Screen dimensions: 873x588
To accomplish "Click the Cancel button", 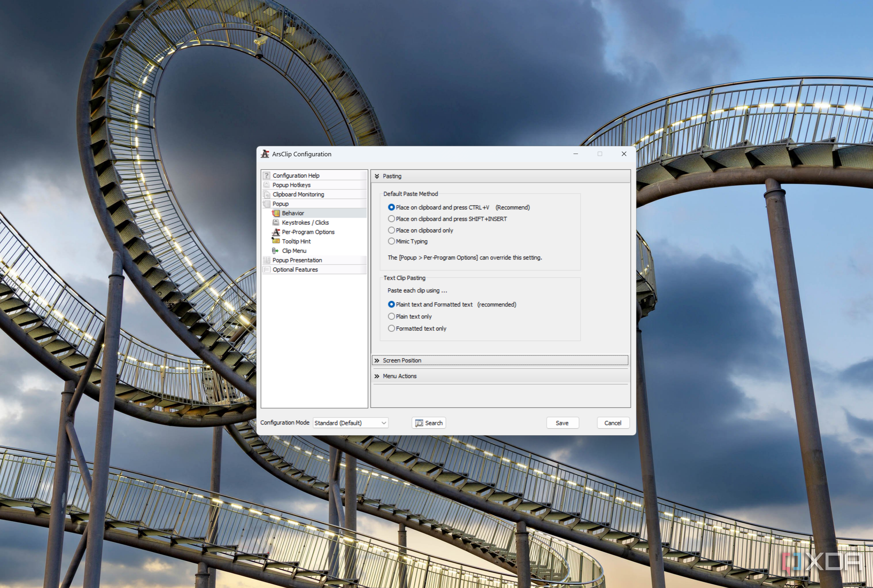I will (613, 423).
